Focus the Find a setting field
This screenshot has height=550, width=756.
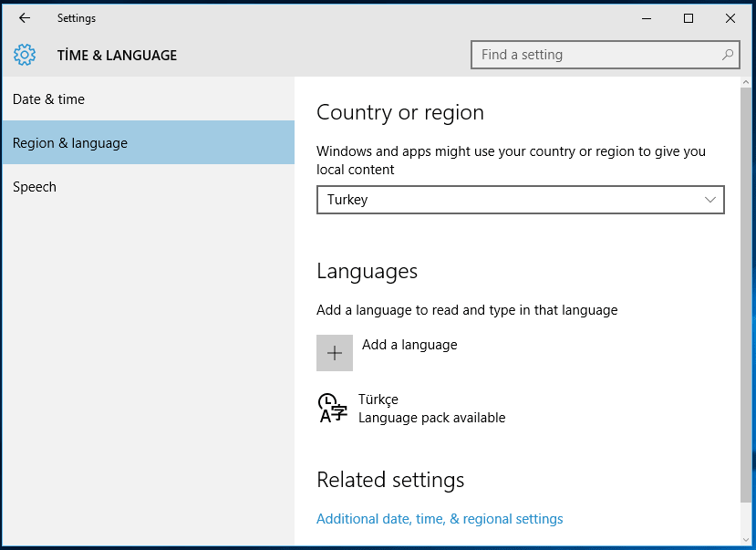(x=606, y=55)
